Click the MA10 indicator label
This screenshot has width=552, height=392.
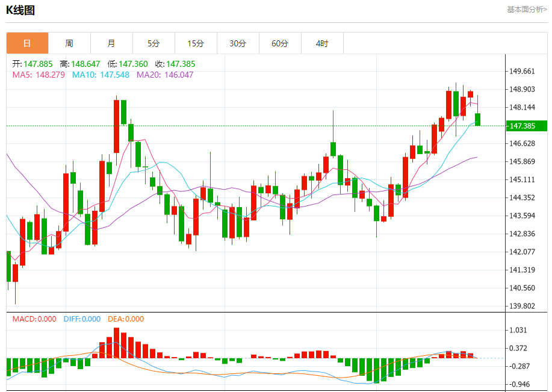coord(101,75)
